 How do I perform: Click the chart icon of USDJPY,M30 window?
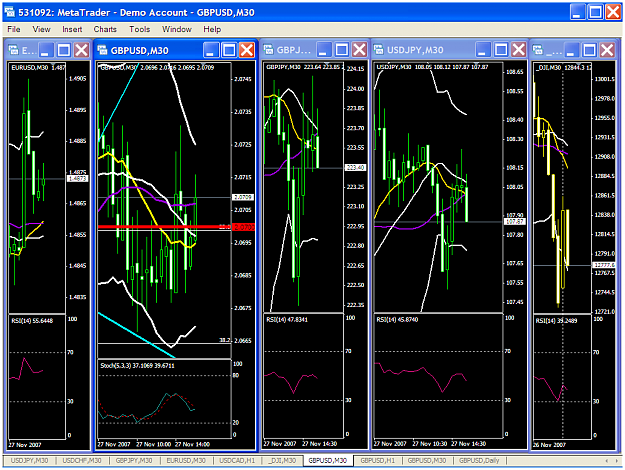[378, 49]
